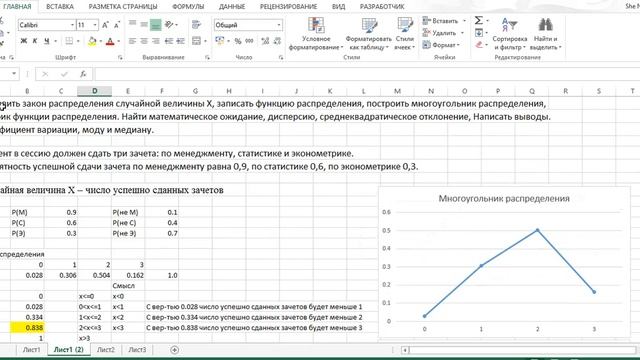Decrease font size with the smaller A
The height and width of the screenshot is (360, 640).
pos(117,25)
